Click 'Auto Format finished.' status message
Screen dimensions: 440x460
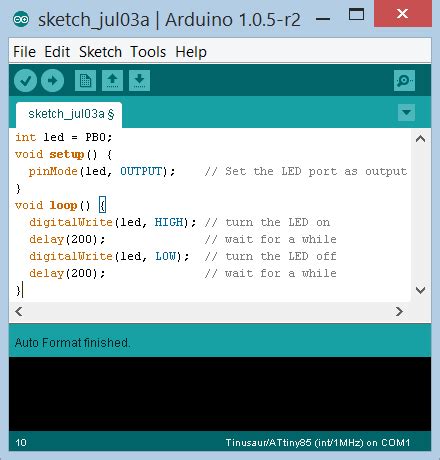pyautogui.click(x=72, y=343)
